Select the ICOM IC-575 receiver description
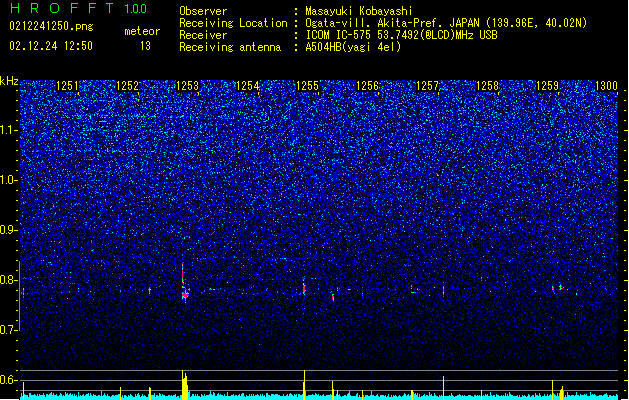629x400 pixels. (401, 35)
